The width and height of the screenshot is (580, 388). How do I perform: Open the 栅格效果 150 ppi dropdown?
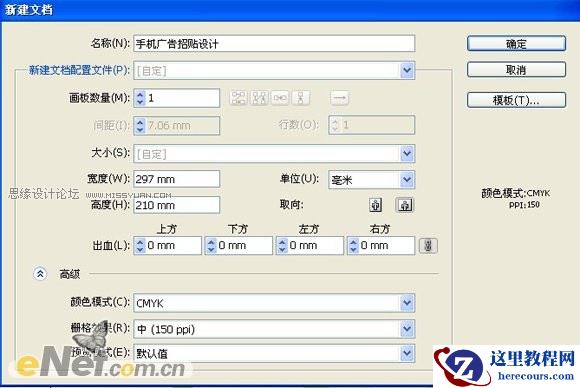pos(274,329)
